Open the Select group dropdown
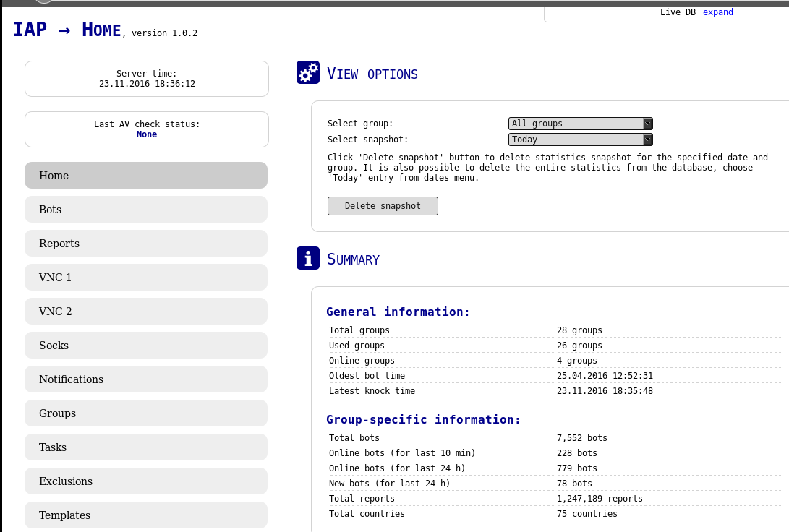Screen dimensions: 789x532 point(580,123)
